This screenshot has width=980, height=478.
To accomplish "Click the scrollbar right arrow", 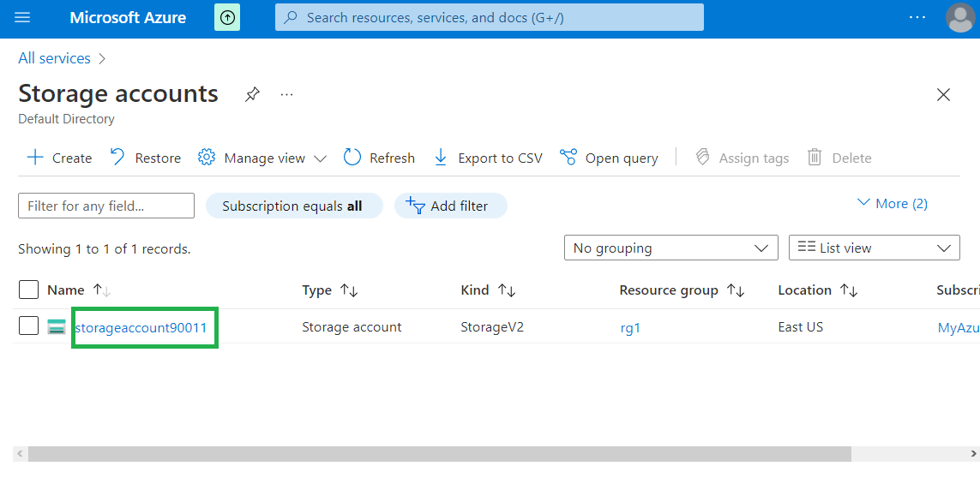I will tap(972, 454).
